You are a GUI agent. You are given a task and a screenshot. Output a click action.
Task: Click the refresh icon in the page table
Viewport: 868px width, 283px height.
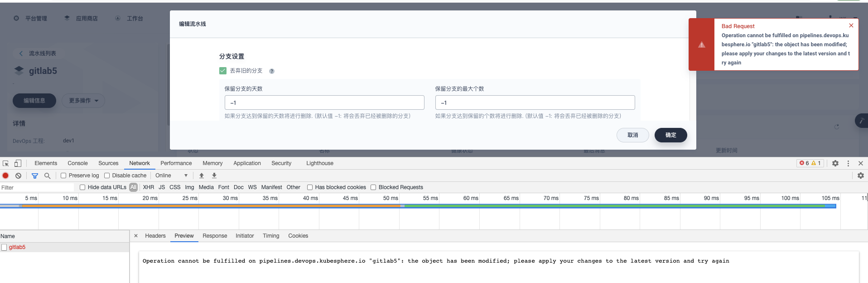[x=837, y=127]
